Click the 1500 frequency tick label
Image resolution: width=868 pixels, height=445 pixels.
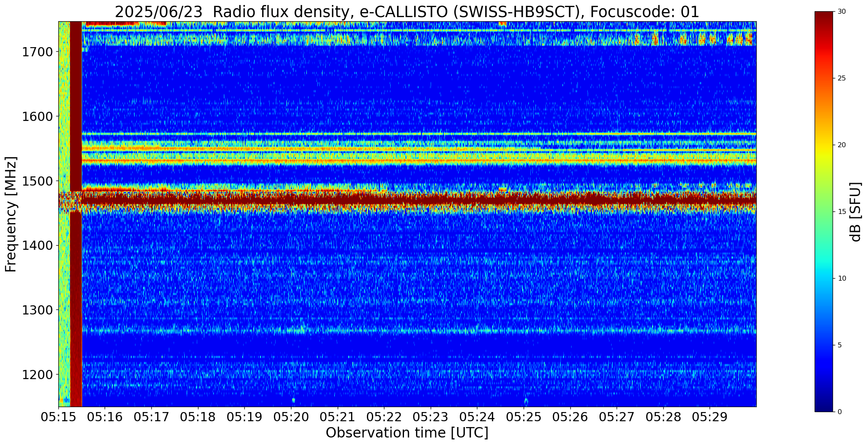click(37, 181)
